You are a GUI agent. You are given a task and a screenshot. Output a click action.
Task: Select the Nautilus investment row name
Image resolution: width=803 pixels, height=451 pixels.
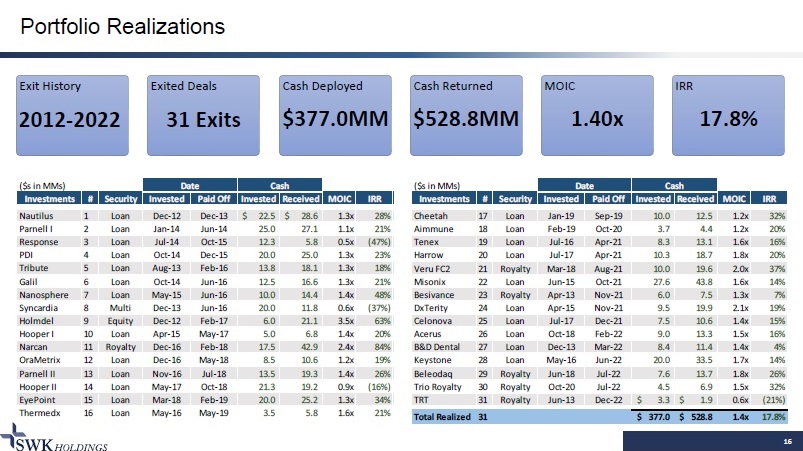tap(38, 215)
